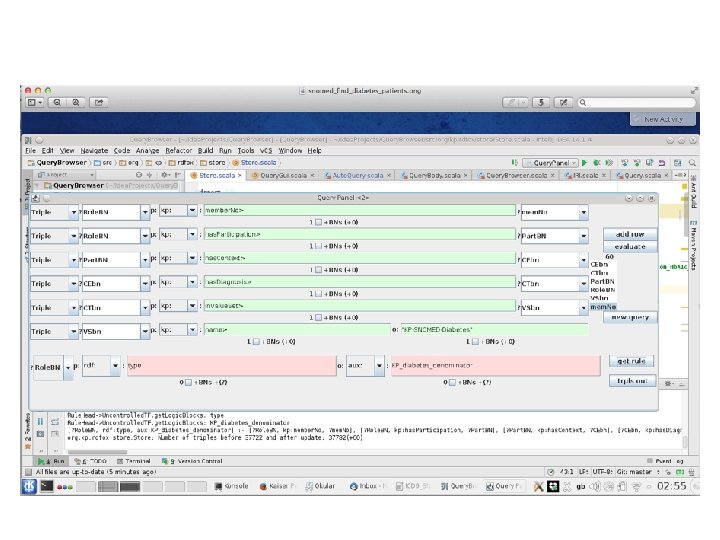Open the IDE search everywhere magnifier
Screen dimensions: 720x540
[692, 163]
